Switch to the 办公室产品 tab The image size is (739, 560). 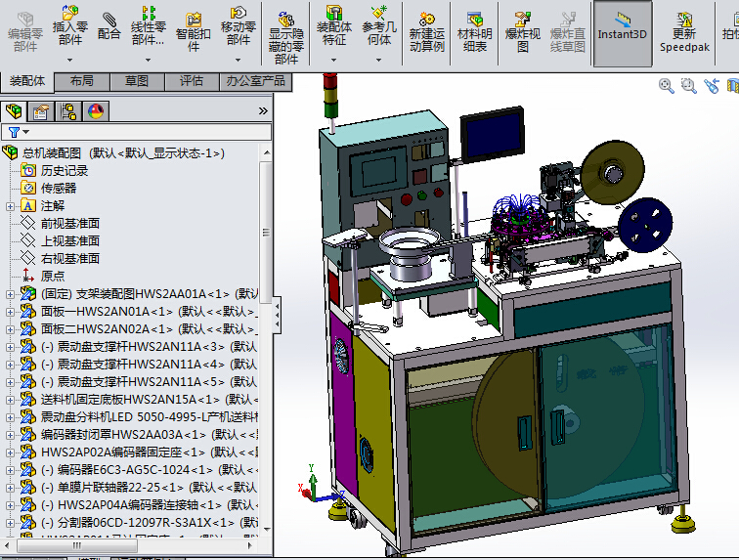pyautogui.click(x=256, y=81)
